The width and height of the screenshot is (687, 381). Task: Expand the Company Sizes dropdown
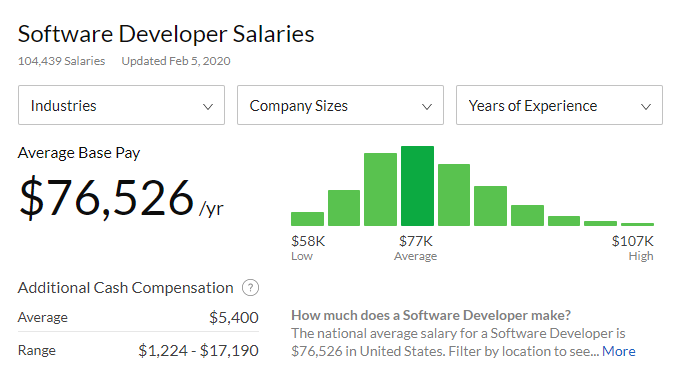click(x=340, y=105)
